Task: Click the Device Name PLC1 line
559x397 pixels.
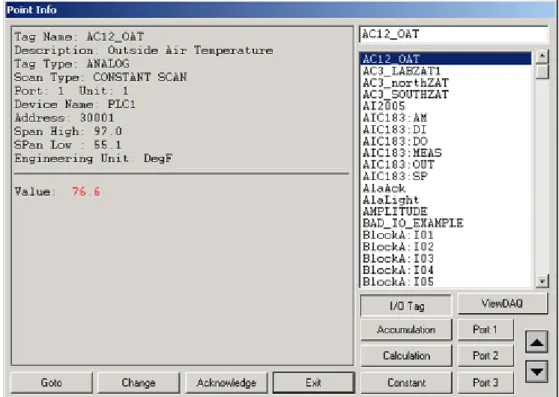Action: pyautogui.click(x=75, y=104)
